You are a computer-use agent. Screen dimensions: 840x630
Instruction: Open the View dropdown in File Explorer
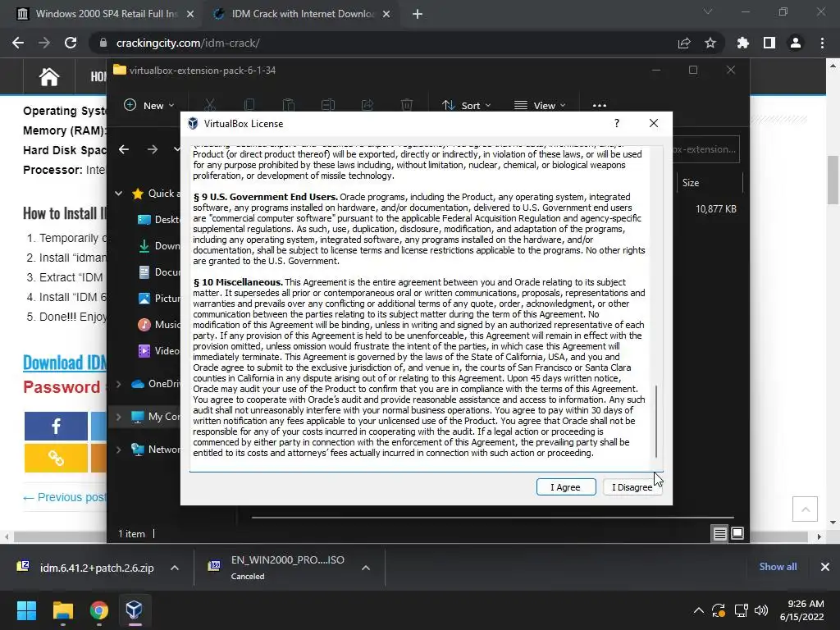click(x=540, y=106)
